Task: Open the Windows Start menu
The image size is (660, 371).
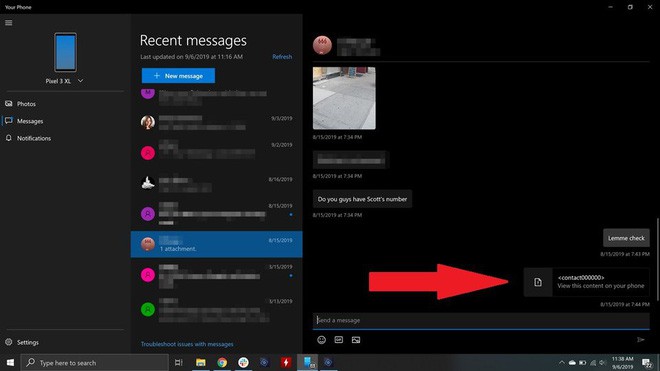Action: tap(10, 363)
